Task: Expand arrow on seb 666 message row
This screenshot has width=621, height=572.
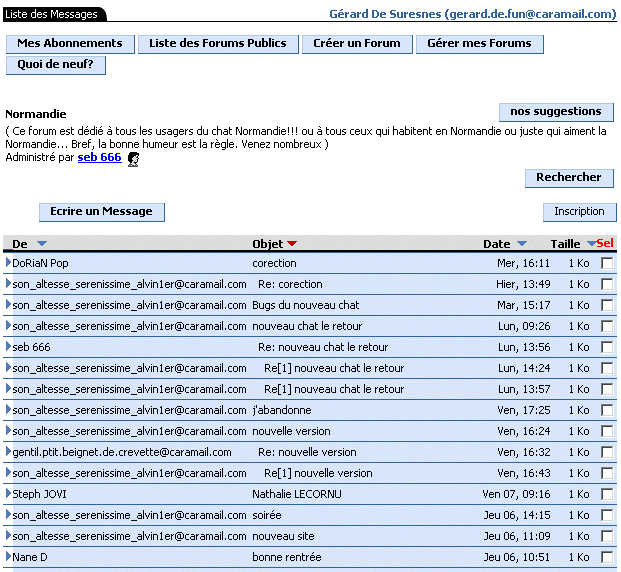Action: click(8, 346)
